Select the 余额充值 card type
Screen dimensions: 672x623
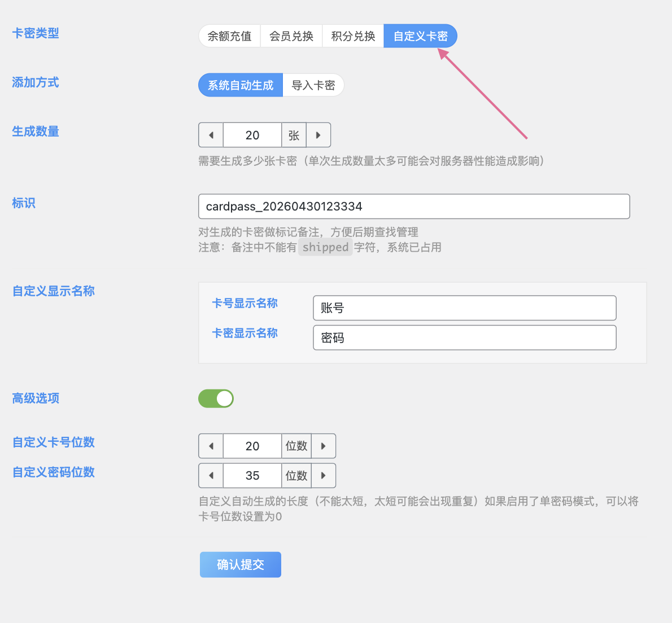pyautogui.click(x=230, y=36)
